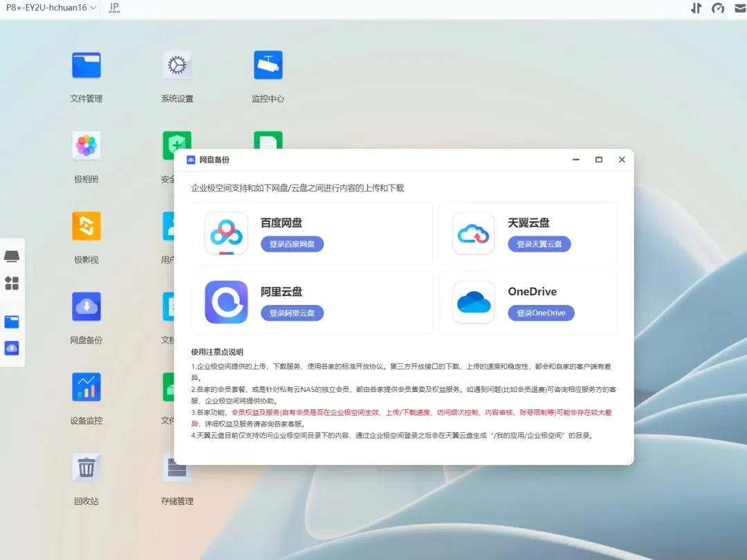Click 登录OneDrive login button
Image resolution: width=747 pixels, height=560 pixels.
pos(541,313)
